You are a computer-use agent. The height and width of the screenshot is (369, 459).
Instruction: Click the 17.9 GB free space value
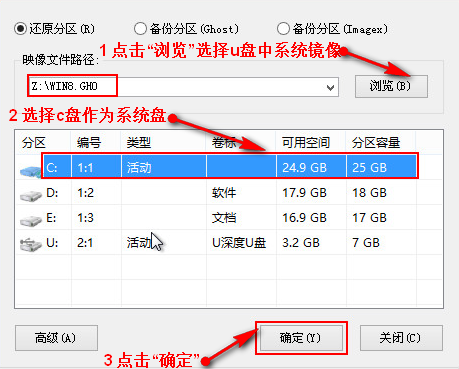(304, 193)
